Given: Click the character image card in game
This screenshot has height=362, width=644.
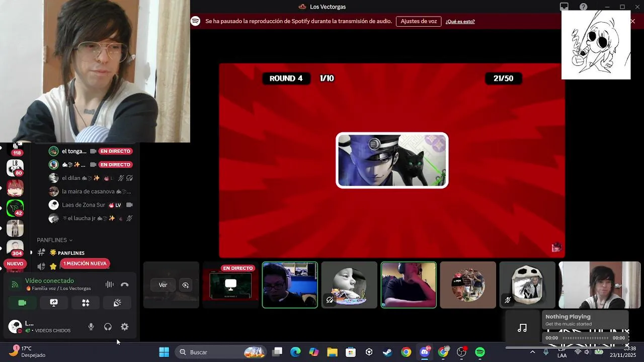Looking at the screenshot, I should (392, 160).
